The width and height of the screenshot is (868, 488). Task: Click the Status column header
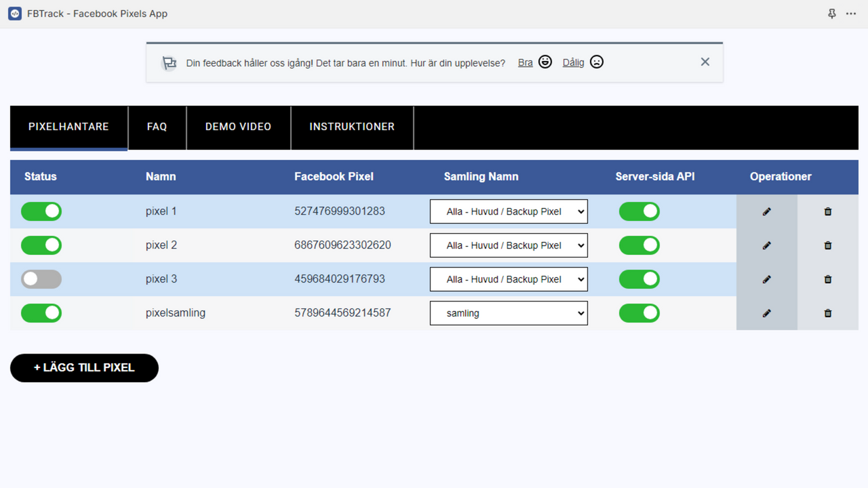pyautogui.click(x=41, y=177)
